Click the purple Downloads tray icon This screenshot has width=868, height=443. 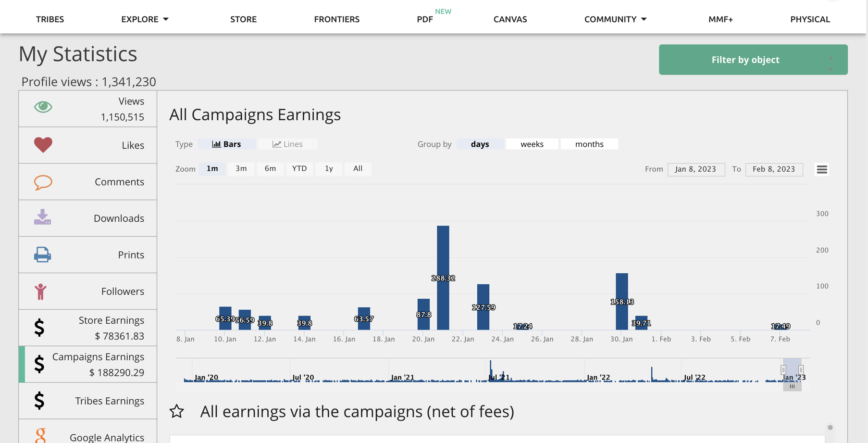42,217
